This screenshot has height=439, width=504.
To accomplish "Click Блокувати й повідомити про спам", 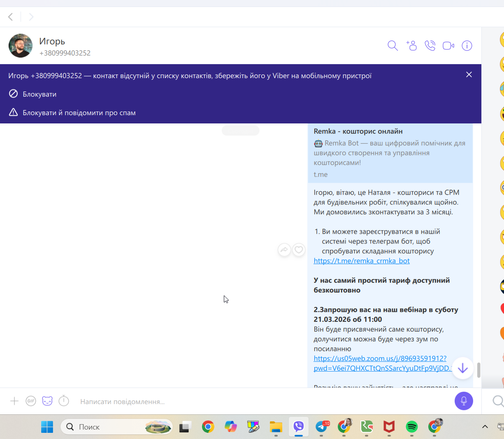I will [x=72, y=113].
